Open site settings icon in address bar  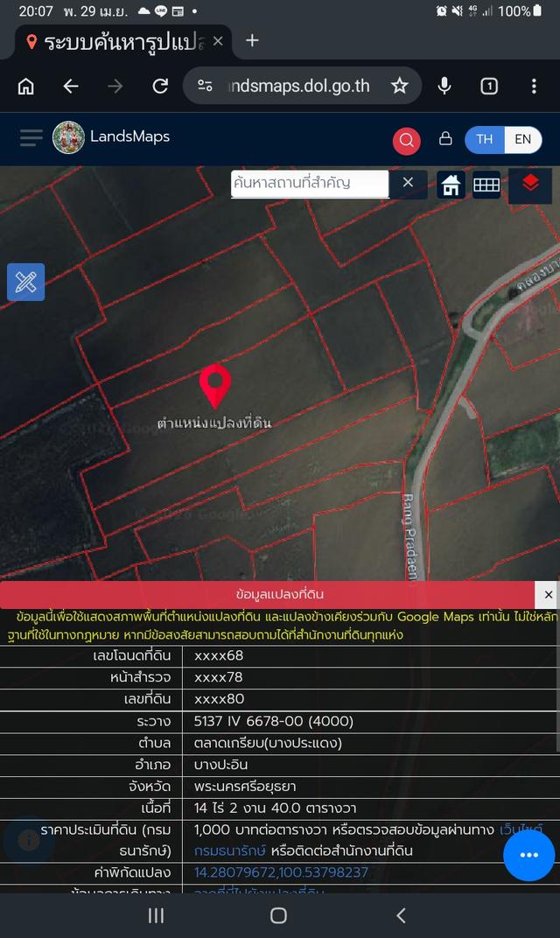coord(206,86)
